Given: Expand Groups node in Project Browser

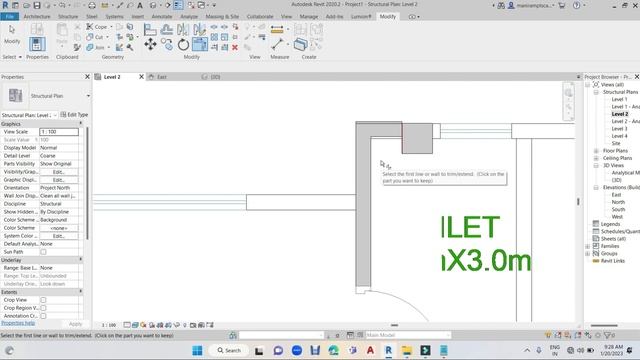Looking at the screenshot, I should (588, 253).
